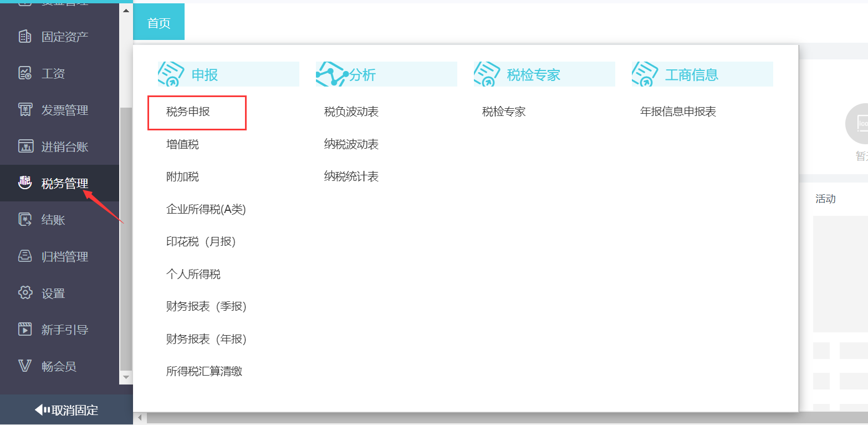Click the 设置 gear icon
Screen dimensions: 868x425
(25, 293)
